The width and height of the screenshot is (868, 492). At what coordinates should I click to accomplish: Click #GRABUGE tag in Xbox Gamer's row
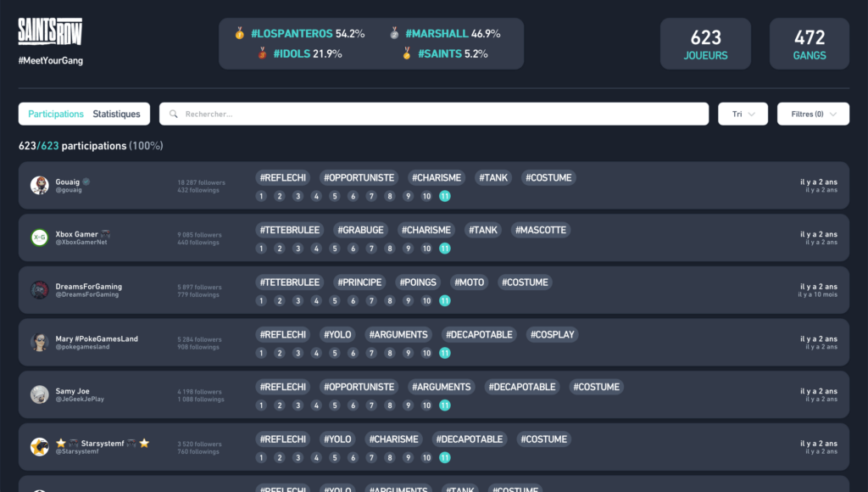click(360, 230)
